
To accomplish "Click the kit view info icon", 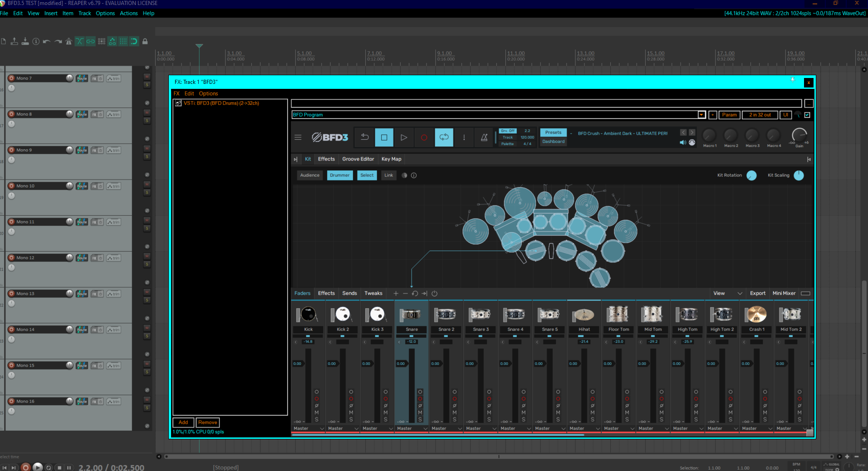I will coord(414,175).
